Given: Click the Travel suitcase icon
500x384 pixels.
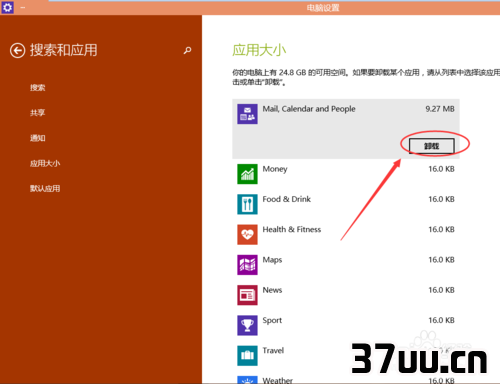Looking at the screenshot, I should 247,355.
